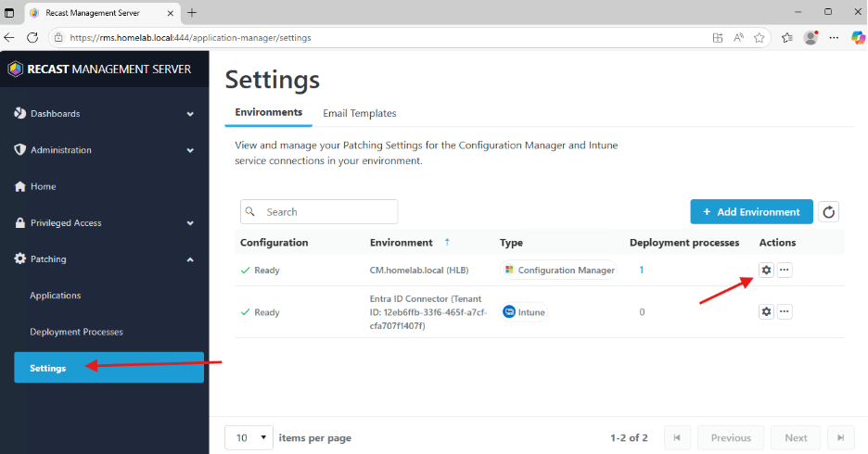Open a new browser tab
Screen dimensions: 868x454
pyautogui.click(x=192, y=13)
